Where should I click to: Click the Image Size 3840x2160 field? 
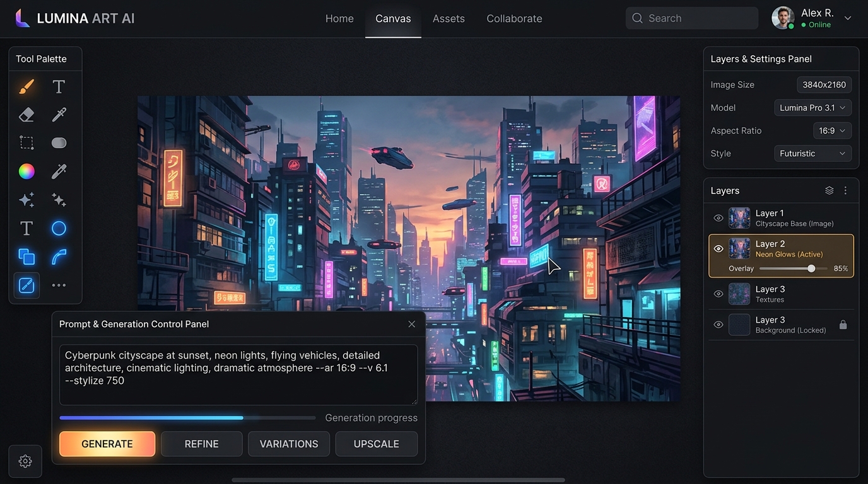pos(824,84)
